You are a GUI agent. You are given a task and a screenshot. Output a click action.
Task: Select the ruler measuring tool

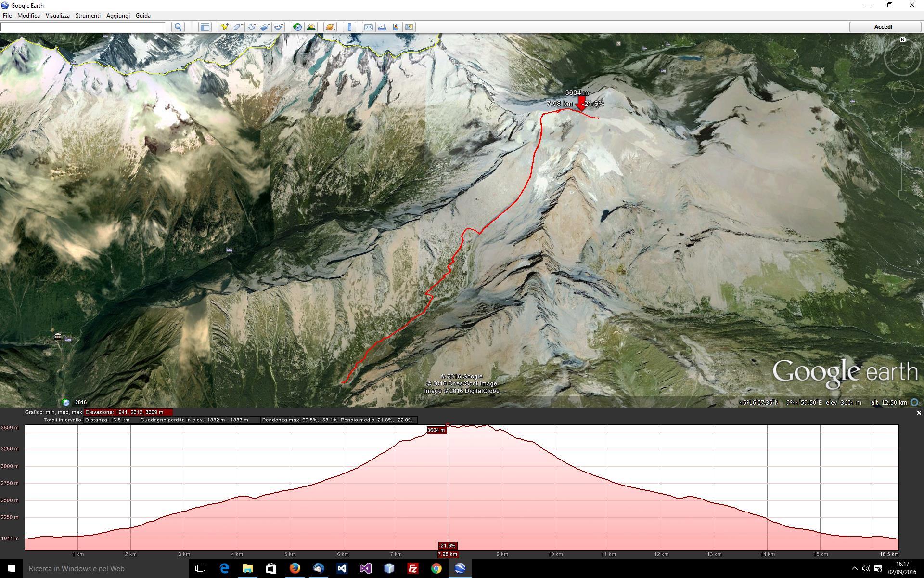pos(349,27)
